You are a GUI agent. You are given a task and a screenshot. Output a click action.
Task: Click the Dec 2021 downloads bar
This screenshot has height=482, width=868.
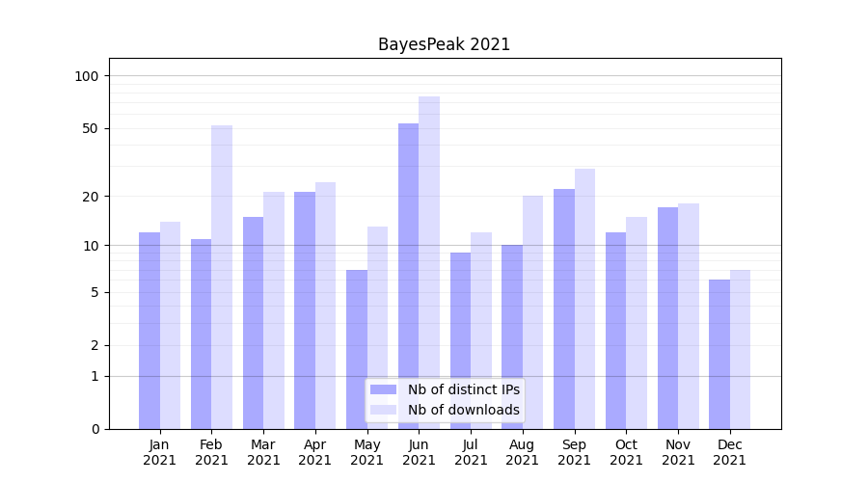(x=740, y=349)
